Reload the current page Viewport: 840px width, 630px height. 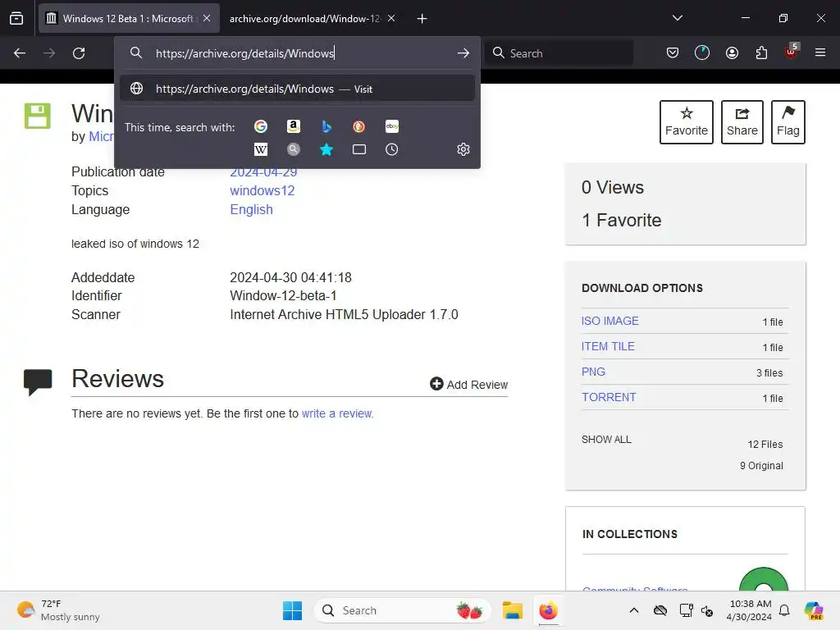click(79, 53)
